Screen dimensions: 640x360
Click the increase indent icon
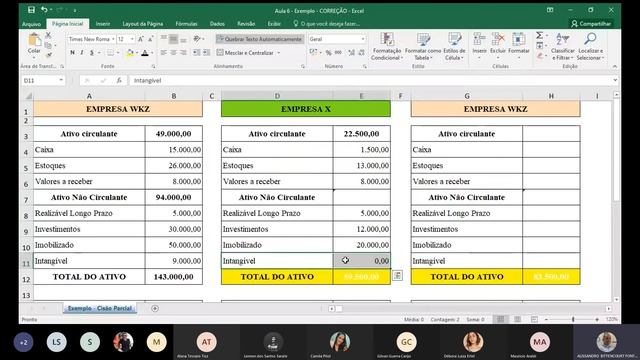pos(207,53)
